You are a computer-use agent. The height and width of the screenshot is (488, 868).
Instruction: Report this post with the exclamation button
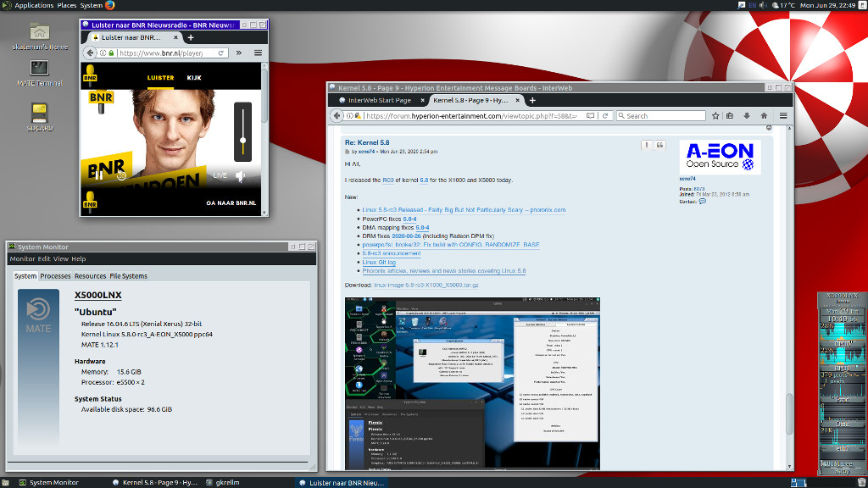[646, 145]
